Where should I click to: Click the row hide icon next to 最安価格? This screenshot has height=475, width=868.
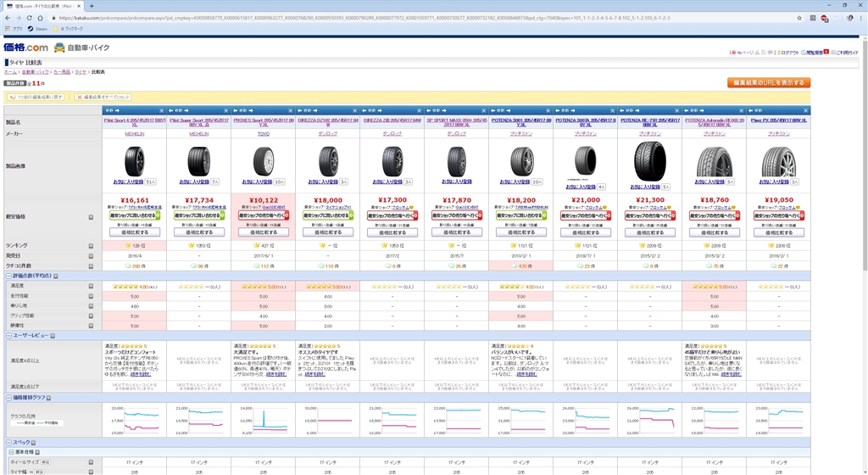[x=91, y=217]
